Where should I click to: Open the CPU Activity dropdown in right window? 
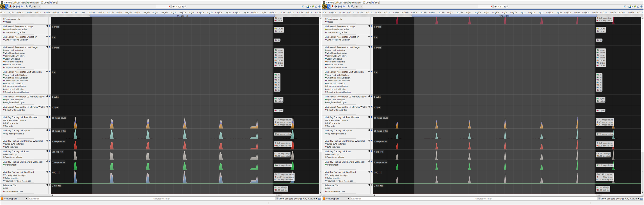pos(632,199)
